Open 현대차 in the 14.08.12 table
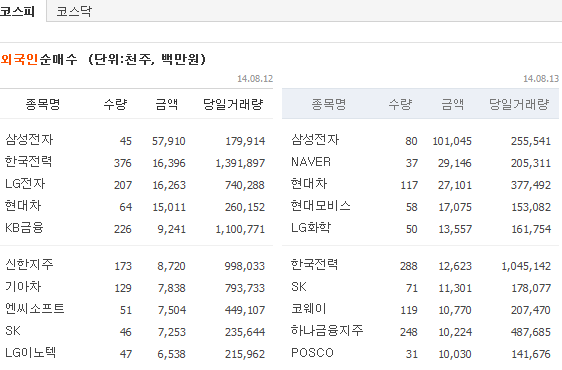The width and height of the screenshot is (562, 370). point(23,205)
